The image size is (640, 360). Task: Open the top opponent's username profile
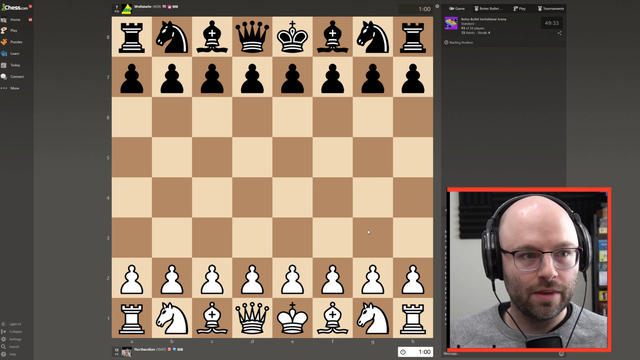pyautogui.click(x=142, y=7)
